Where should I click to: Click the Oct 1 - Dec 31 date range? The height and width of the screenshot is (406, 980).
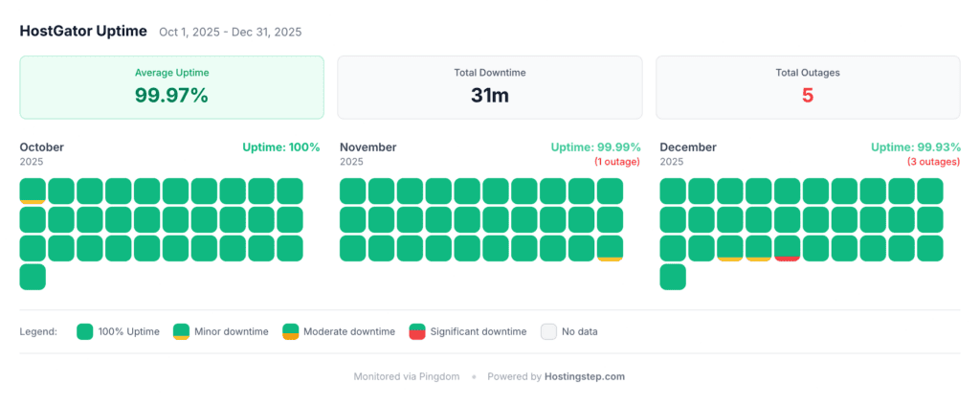point(231,32)
